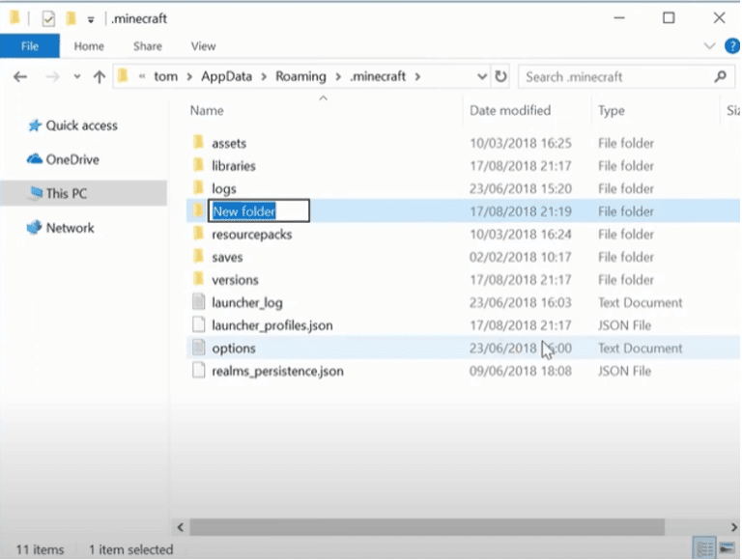This screenshot has width=742, height=560.
Task: Open the Help question mark icon
Action: (733, 45)
